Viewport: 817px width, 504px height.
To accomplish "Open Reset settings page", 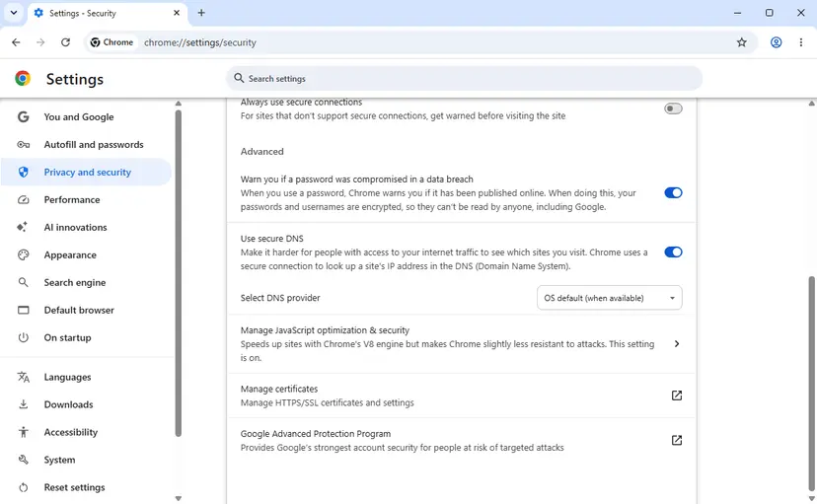I will [87, 487].
